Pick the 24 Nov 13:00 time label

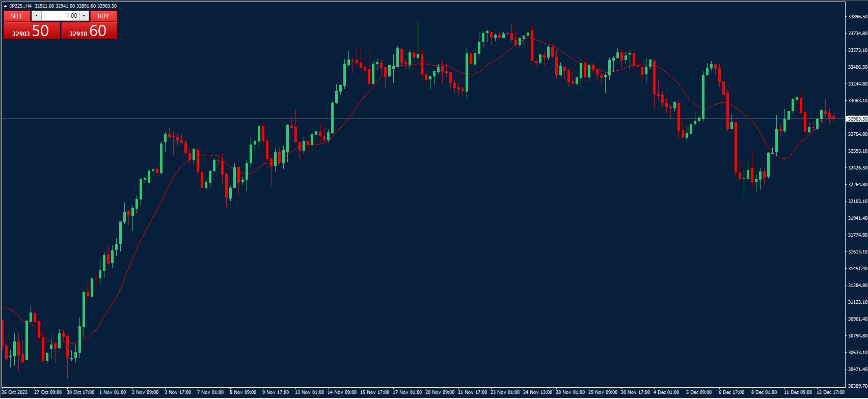537,392
